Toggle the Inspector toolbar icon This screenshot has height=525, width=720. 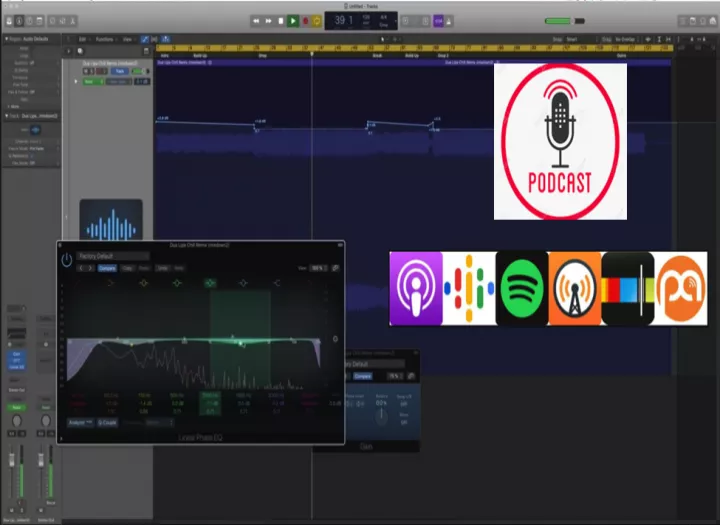pos(19,21)
